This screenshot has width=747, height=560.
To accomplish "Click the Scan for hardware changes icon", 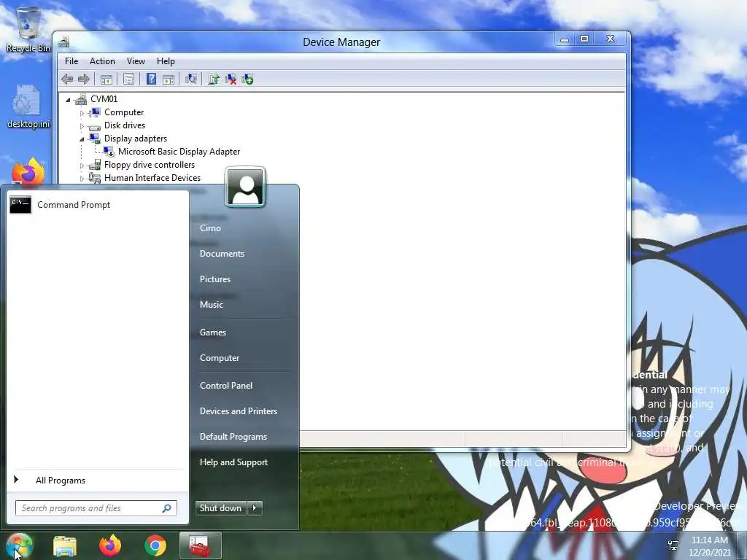I will (191, 79).
